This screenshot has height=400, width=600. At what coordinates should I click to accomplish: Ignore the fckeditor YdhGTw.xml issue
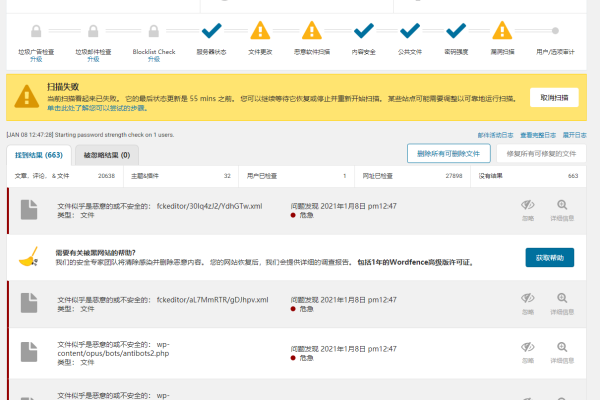pyautogui.click(x=528, y=209)
